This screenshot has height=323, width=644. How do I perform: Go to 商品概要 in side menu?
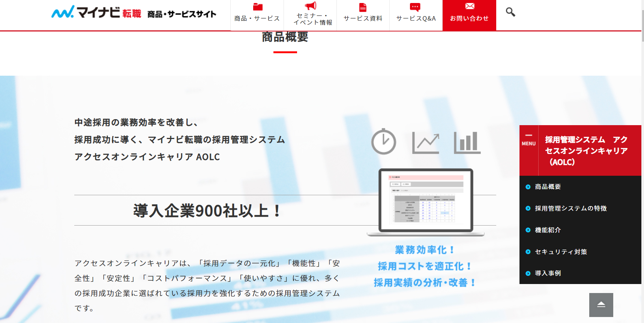pos(548,187)
